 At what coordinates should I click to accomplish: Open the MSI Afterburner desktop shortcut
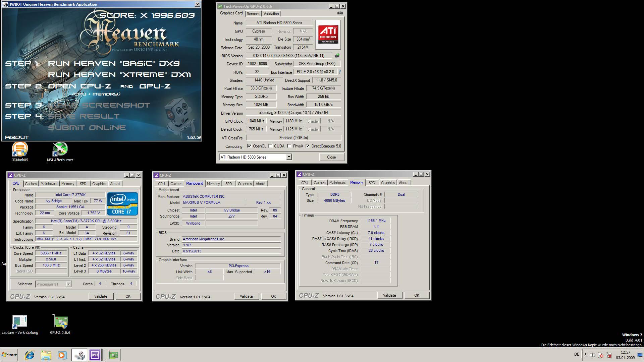point(60,152)
